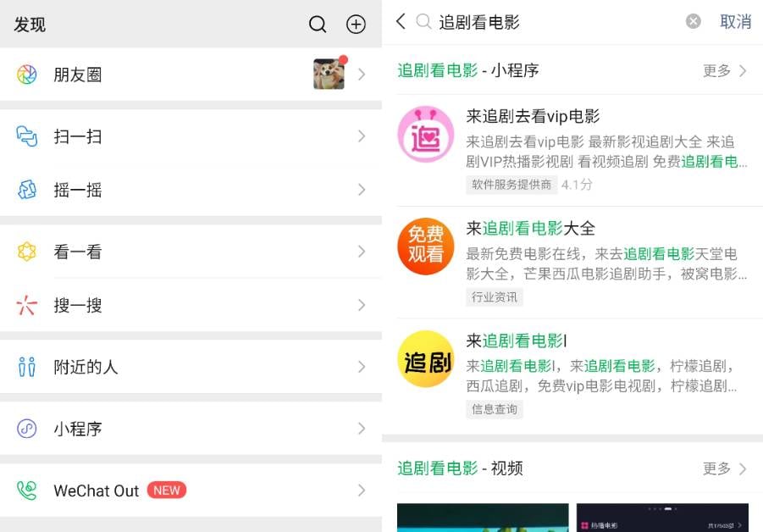
Task: Tap the red NEW badge
Action: click(x=167, y=490)
